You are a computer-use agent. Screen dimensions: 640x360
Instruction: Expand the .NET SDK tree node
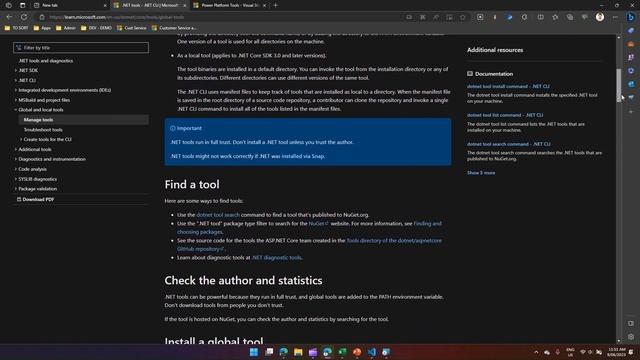16,70
